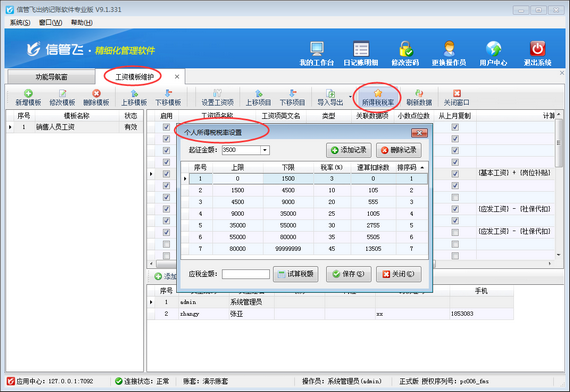Screen dimensions: 570x392
Task: Click the 应税金额 input field
Action: coord(246,274)
